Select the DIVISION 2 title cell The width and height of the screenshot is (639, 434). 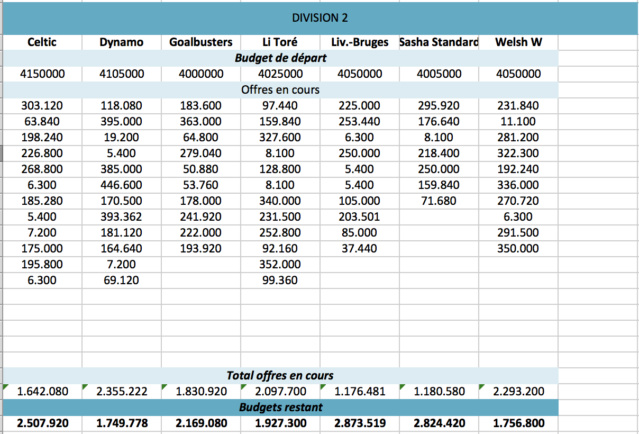point(320,18)
